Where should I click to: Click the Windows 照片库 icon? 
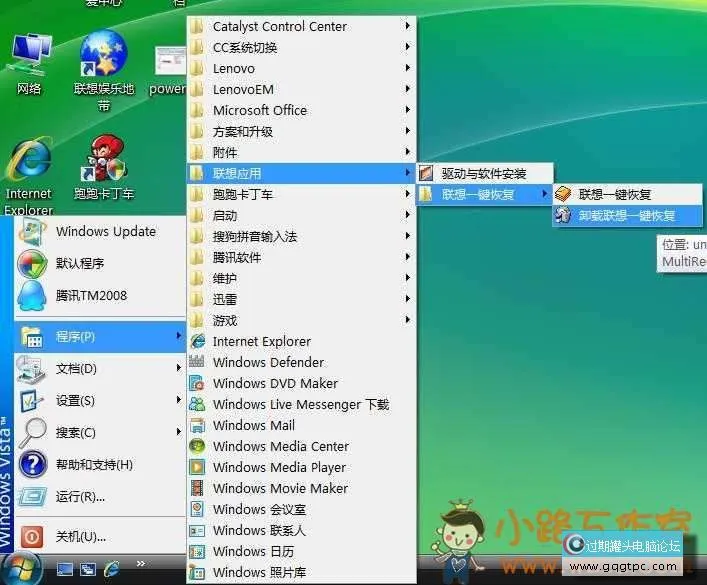197,572
